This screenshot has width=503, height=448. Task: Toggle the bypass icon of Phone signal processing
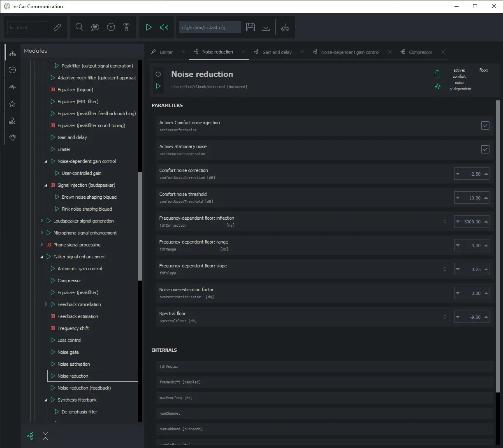coord(49,245)
